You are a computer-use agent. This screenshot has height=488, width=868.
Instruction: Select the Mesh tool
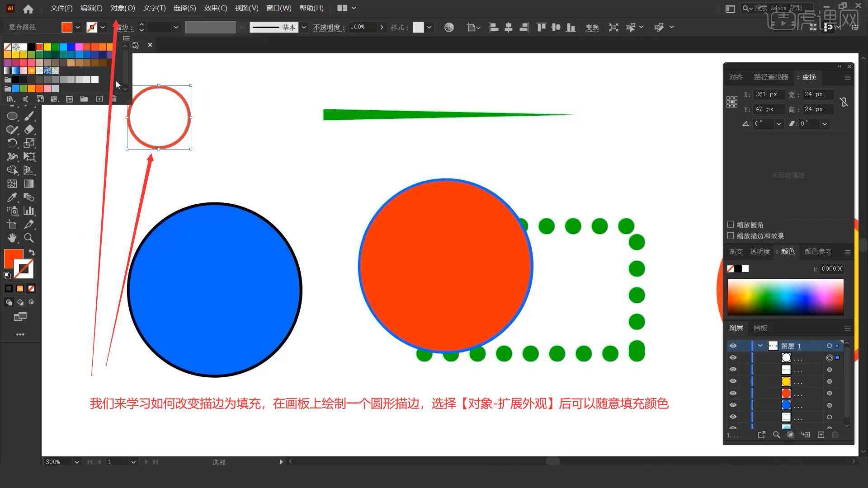pos(12,184)
